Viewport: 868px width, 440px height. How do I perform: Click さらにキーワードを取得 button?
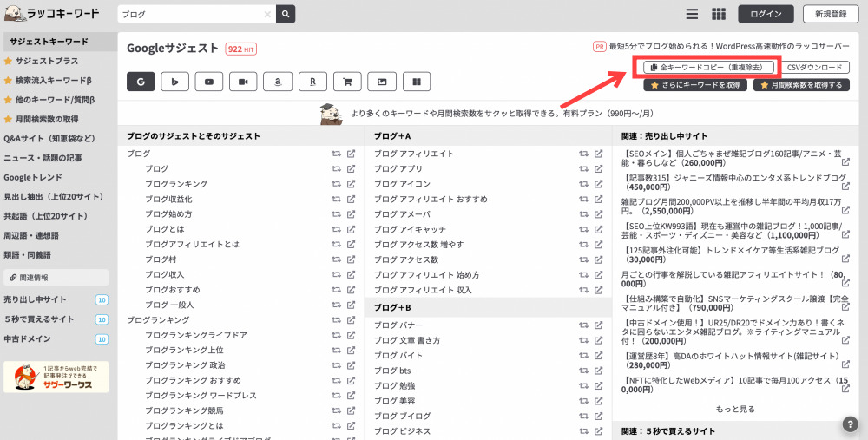[694, 85]
